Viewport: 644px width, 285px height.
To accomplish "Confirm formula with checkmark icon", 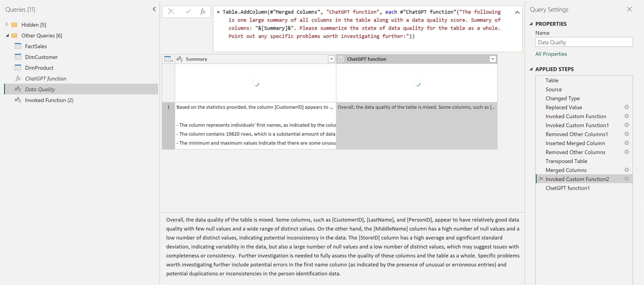I will point(188,12).
